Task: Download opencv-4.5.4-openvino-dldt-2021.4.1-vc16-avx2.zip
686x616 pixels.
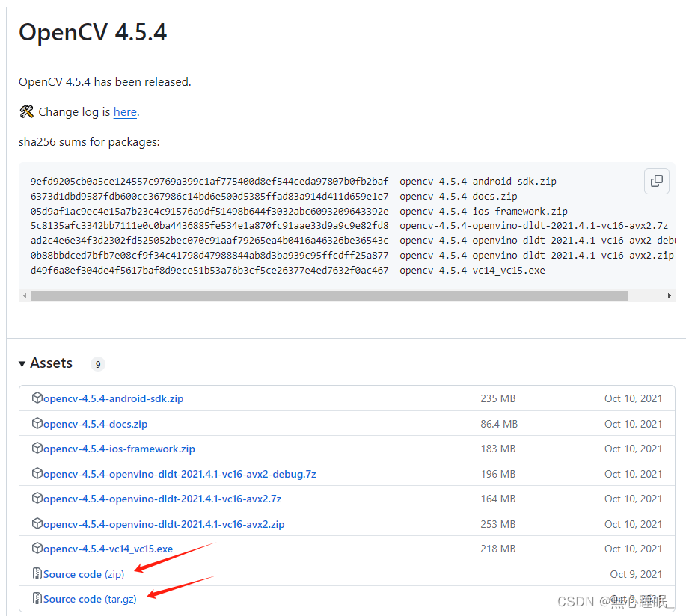Action: 164,524
